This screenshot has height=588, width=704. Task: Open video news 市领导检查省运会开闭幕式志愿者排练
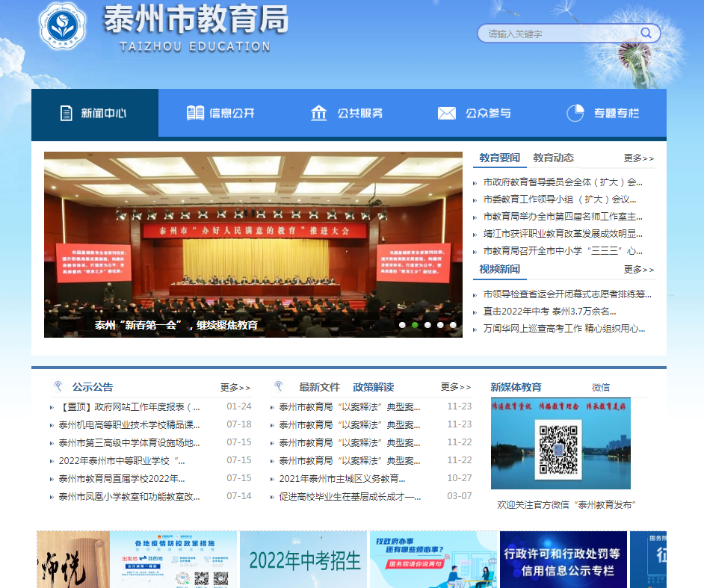coord(567,294)
